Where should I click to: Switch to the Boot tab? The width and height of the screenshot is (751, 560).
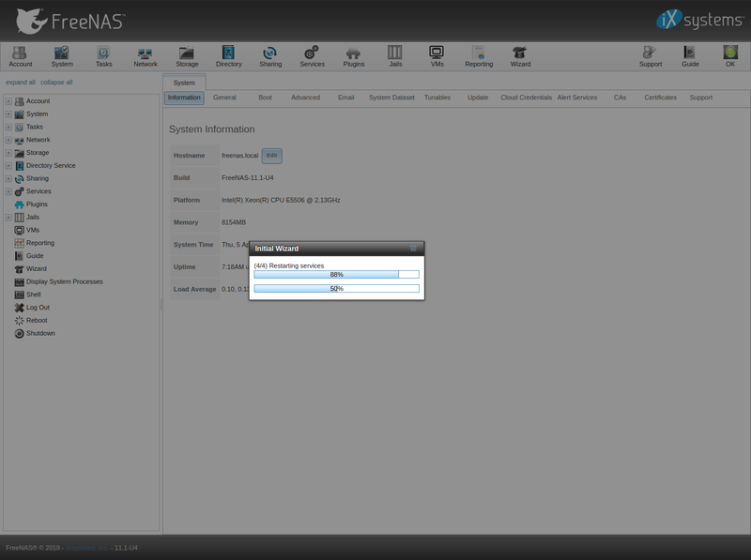(265, 98)
